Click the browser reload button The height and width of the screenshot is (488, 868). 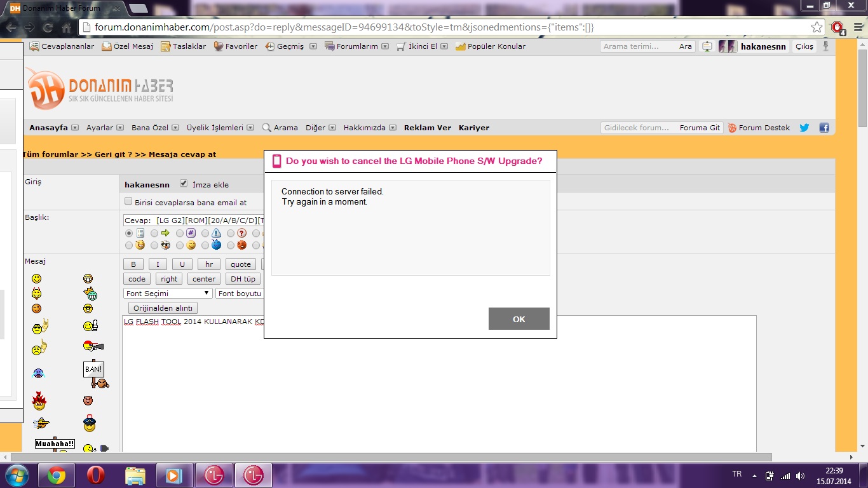pos(48,27)
